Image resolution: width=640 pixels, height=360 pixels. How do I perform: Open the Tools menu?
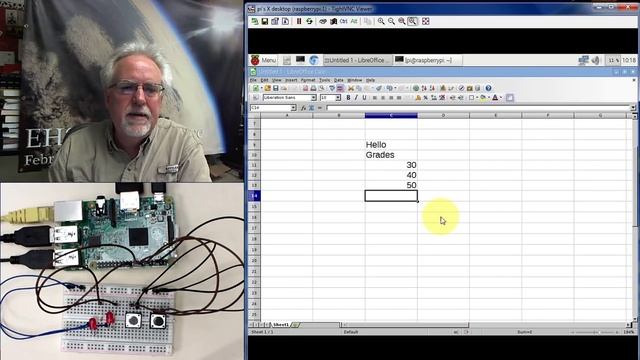(324, 80)
